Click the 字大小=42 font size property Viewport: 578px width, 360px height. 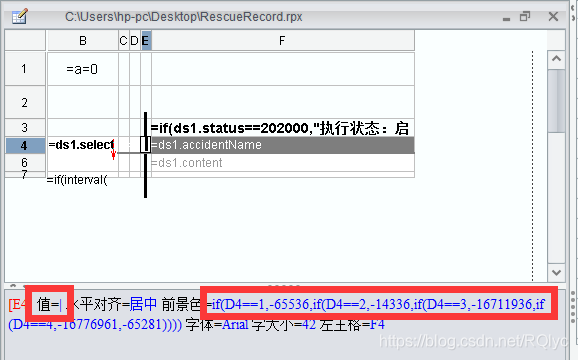coord(284,325)
